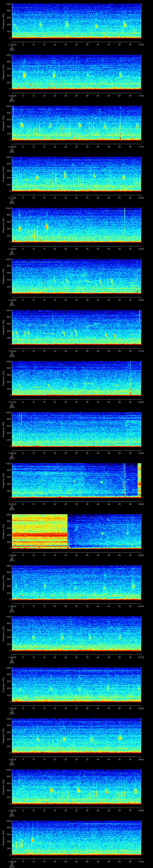Open the spectrogram panel starting at 2:18:00
This screenshot has width=153, height=868.
click(x=77, y=225)
